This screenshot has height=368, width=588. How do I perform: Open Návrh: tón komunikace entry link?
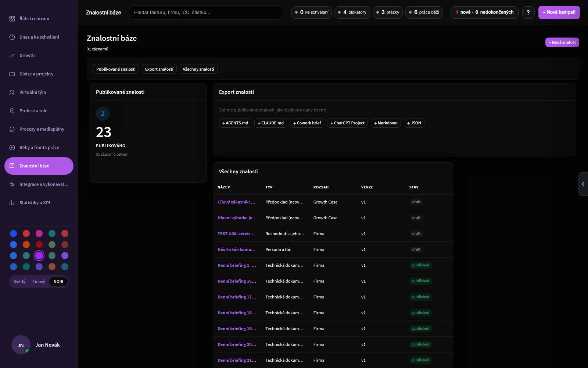click(x=236, y=250)
